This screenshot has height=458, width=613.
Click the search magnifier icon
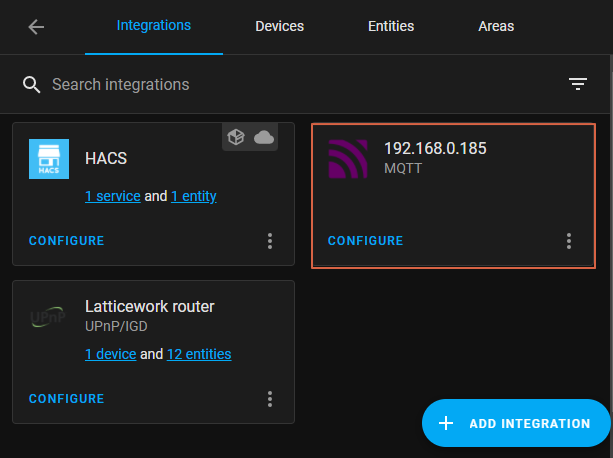(31, 84)
